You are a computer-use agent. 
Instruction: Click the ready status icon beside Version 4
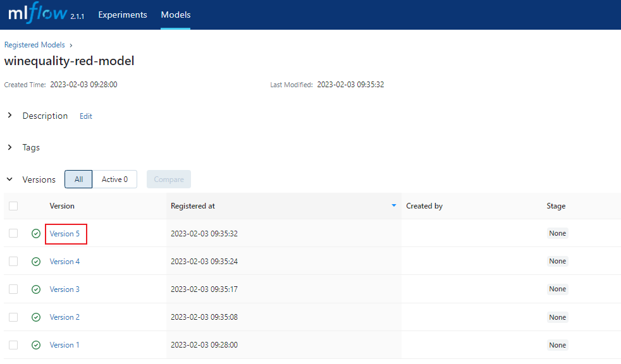(x=36, y=261)
